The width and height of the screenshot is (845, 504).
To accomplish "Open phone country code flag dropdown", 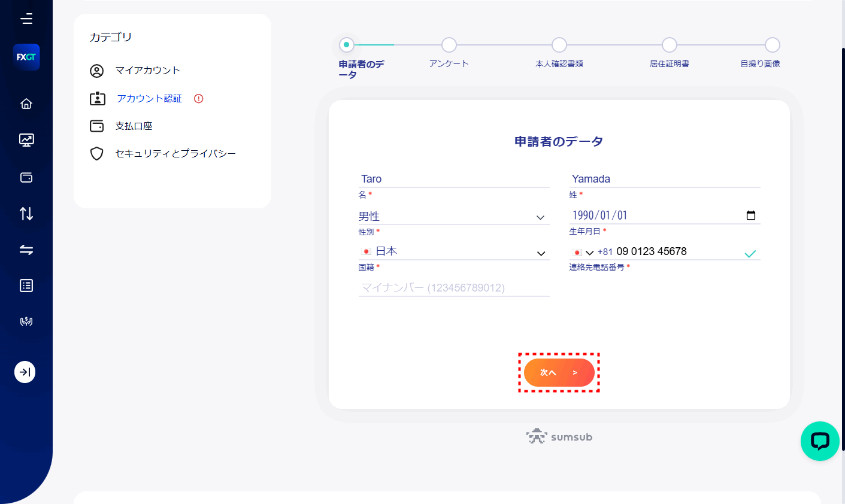I will coord(583,253).
